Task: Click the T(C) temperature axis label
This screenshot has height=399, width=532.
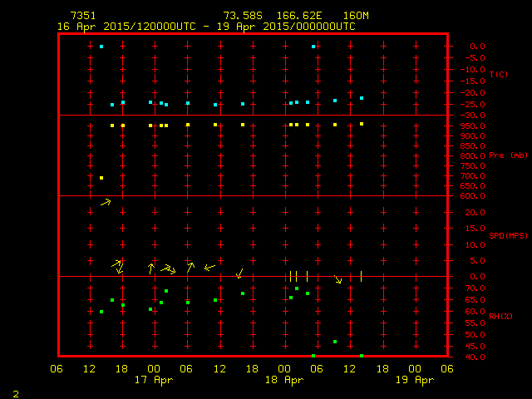Action: (499, 75)
